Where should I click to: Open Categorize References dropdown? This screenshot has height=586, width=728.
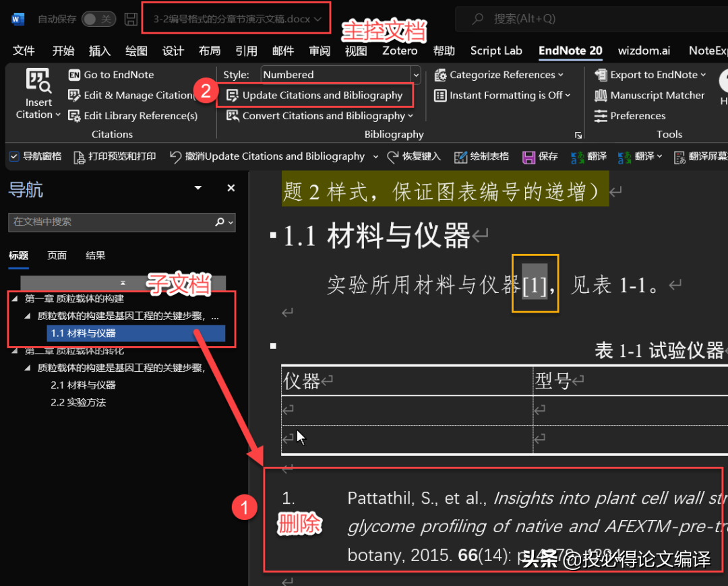499,75
